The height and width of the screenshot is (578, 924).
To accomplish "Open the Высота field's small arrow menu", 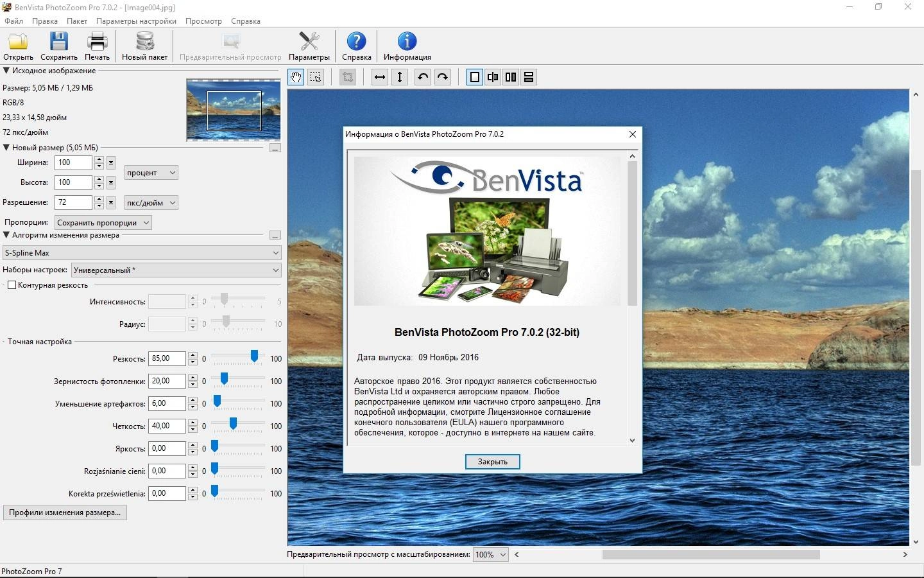I will click(x=111, y=182).
